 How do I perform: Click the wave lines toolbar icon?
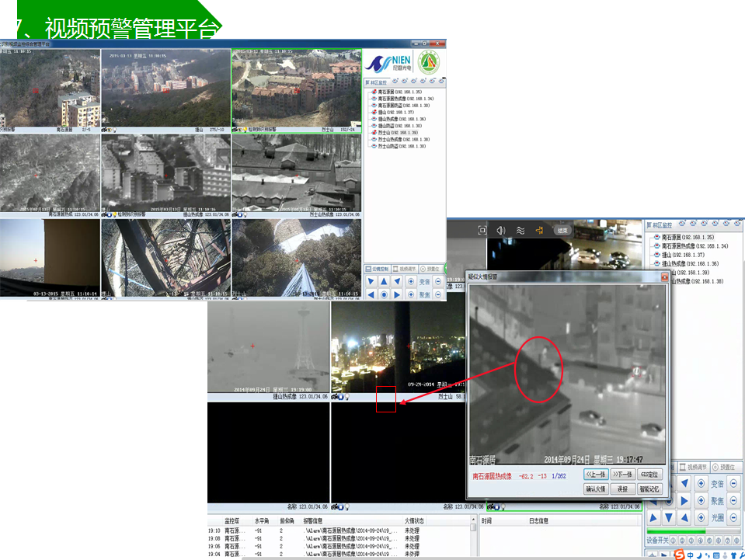click(x=520, y=231)
